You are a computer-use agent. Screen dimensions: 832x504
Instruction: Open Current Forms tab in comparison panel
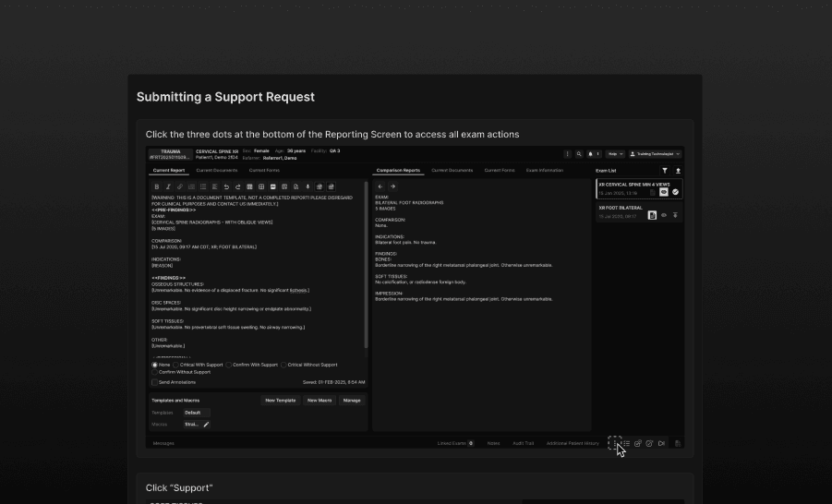pos(500,170)
